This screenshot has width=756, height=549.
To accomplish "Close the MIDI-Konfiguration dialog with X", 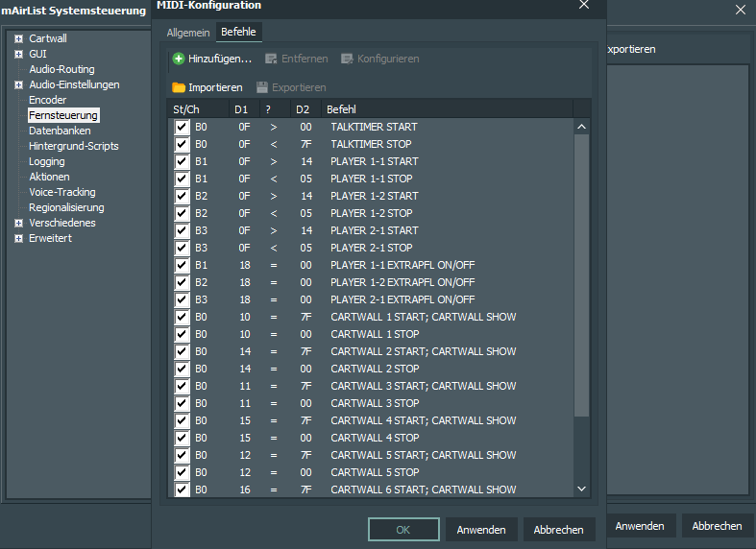I will 584,6.
